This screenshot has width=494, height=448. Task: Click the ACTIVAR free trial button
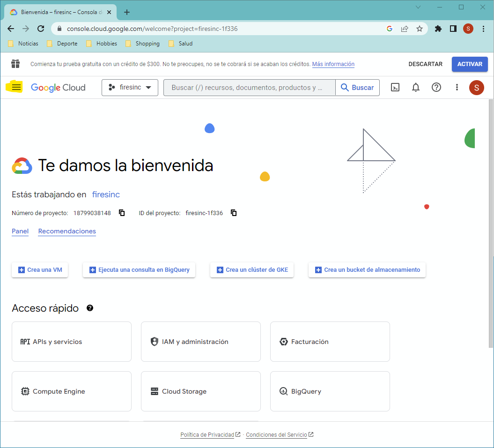coord(470,64)
